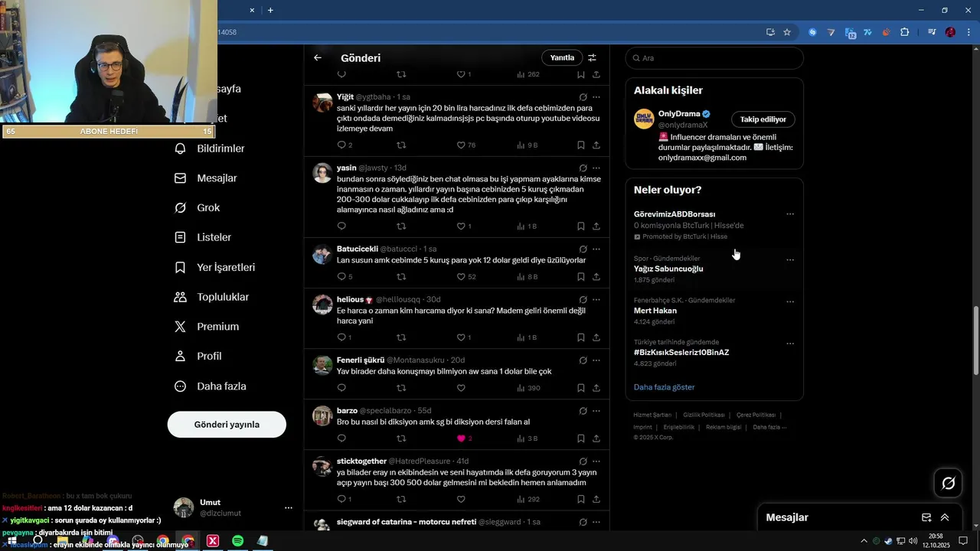Open the Windows notification center icon
Image resolution: width=980 pixels, height=551 pixels.
(963, 541)
